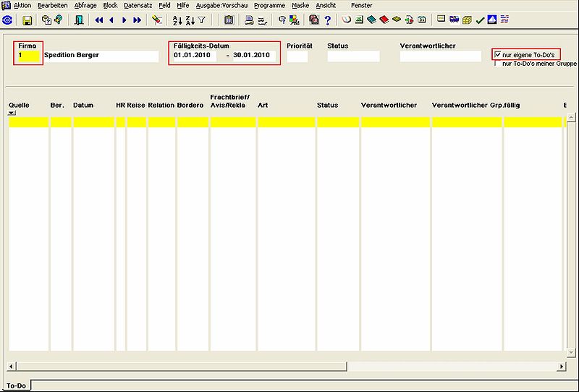
Task: Open the Ausgabe:Vorschau menu
Action: [x=221, y=6]
